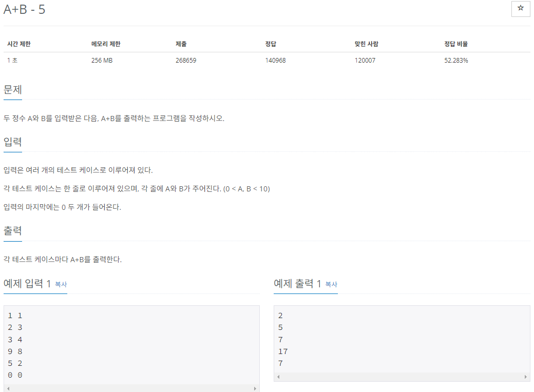This screenshot has width=534, height=392.
Task: Click the '5' line in example output
Action: pyautogui.click(x=280, y=327)
